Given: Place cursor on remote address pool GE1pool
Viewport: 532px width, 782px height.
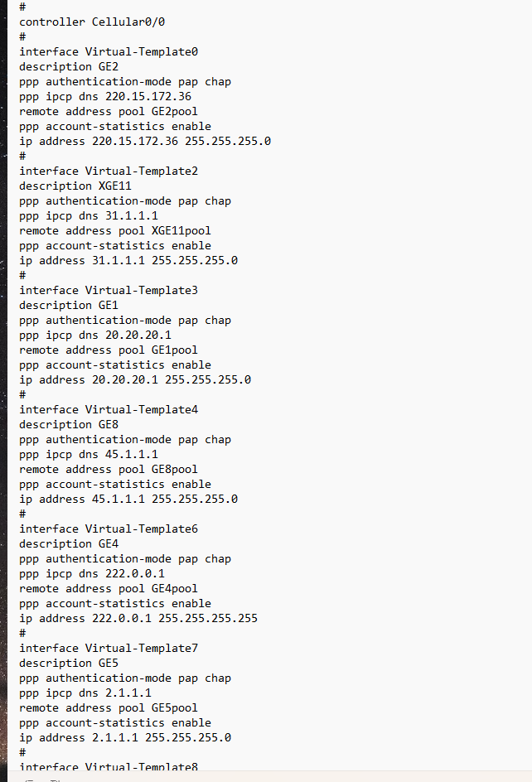Looking at the screenshot, I should click(109, 350).
